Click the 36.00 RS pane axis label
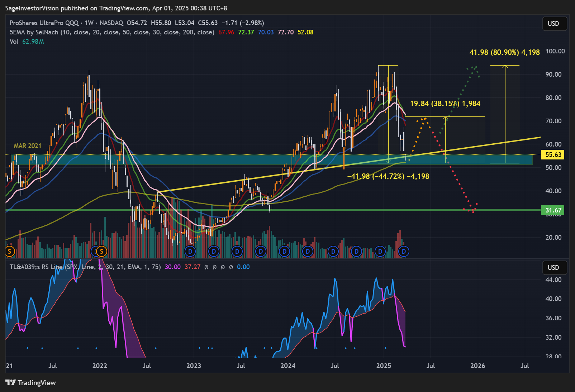The image size is (575, 392). tap(553, 318)
